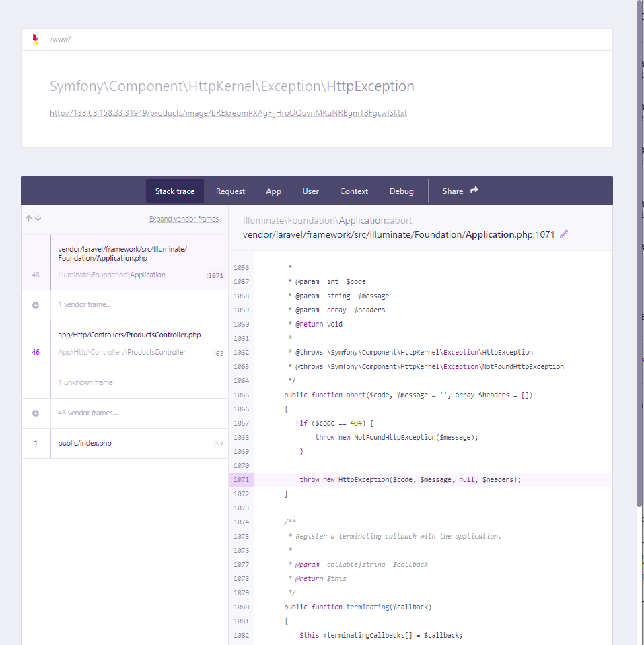This screenshot has width=644, height=645.
Task: Switch to the Context tab
Action: pos(354,191)
